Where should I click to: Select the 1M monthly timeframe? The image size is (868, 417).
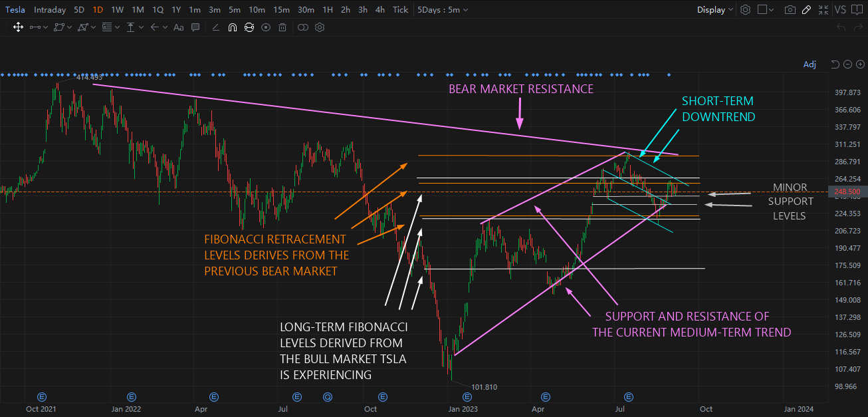coord(138,10)
